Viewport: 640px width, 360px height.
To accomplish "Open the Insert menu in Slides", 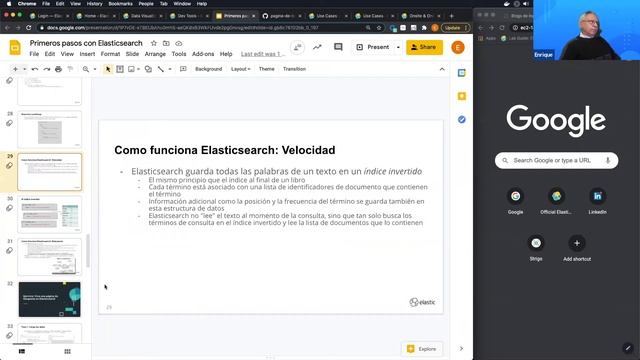I will coord(87,54).
